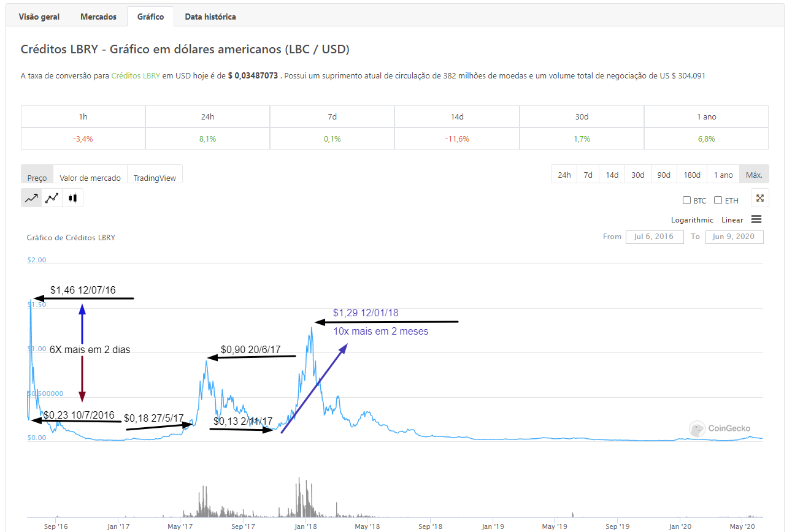Open the Visão geral tab

tap(39, 17)
